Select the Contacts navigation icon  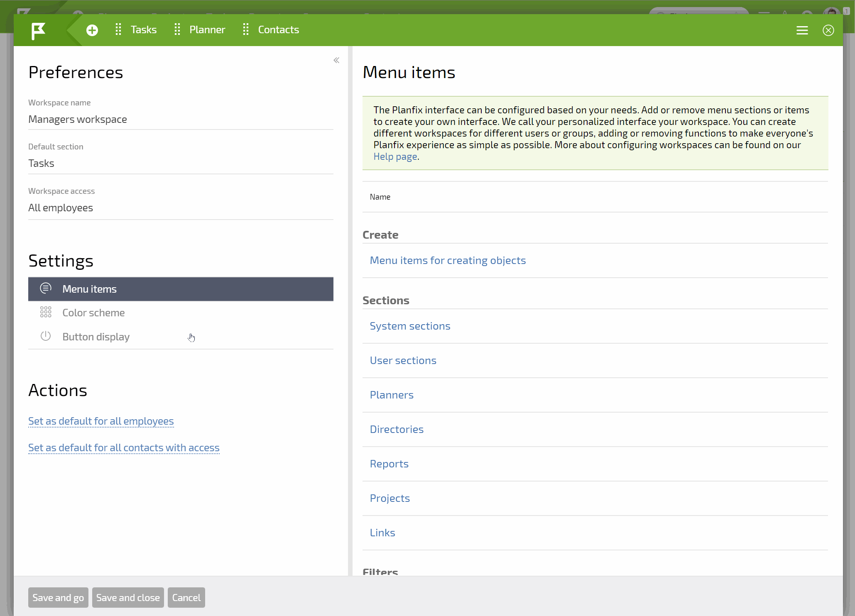point(245,29)
